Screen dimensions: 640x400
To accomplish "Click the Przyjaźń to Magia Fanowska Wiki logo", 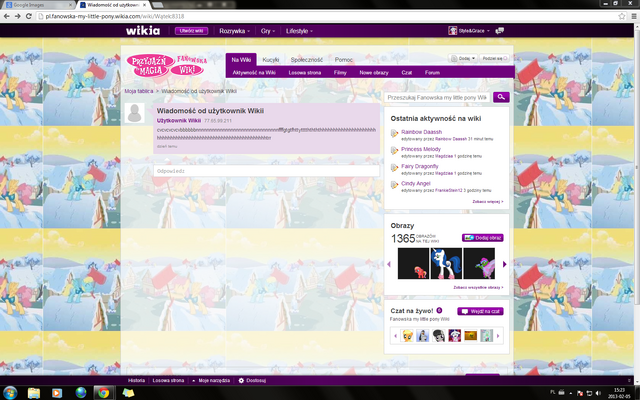I will click(x=167, y=65).
